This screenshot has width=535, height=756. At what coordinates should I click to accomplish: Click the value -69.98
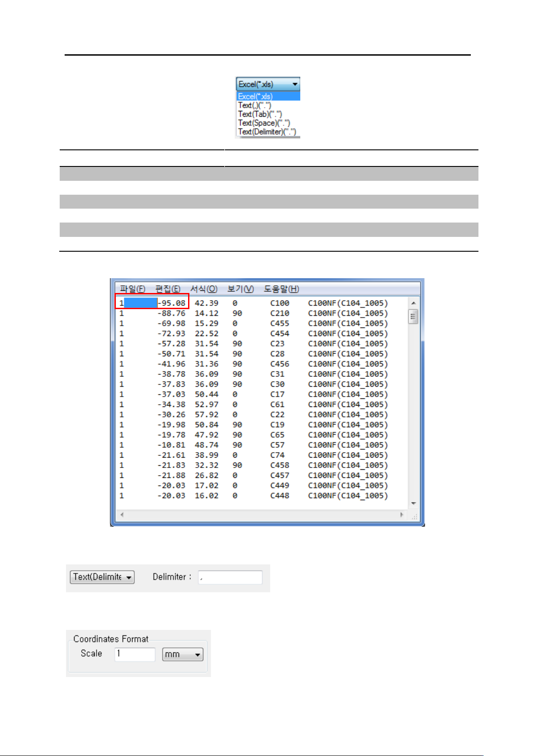pos(171,323)
